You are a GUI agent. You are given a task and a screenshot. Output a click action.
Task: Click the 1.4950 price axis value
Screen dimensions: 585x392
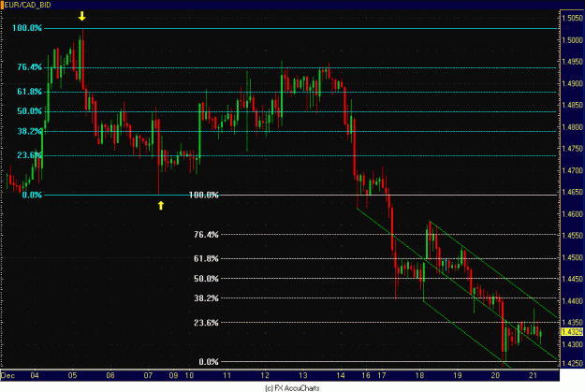[x=572, y=62]
